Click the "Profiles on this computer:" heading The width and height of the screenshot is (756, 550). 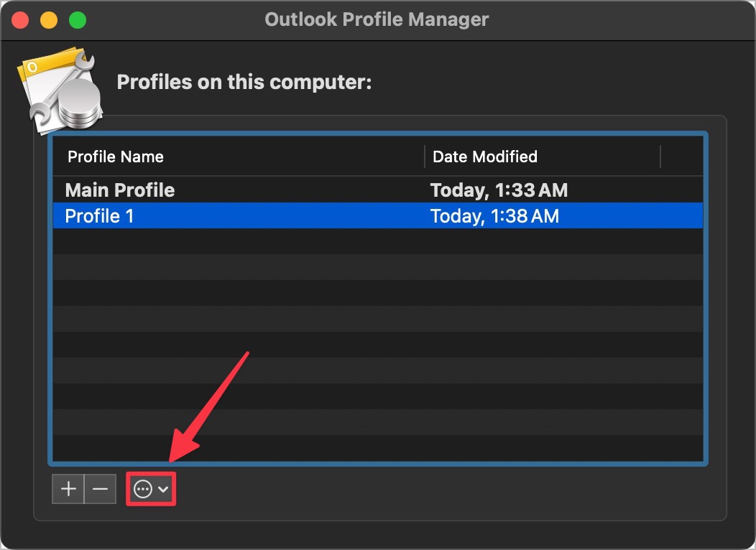pyautogui.click(x=244, y=83)
